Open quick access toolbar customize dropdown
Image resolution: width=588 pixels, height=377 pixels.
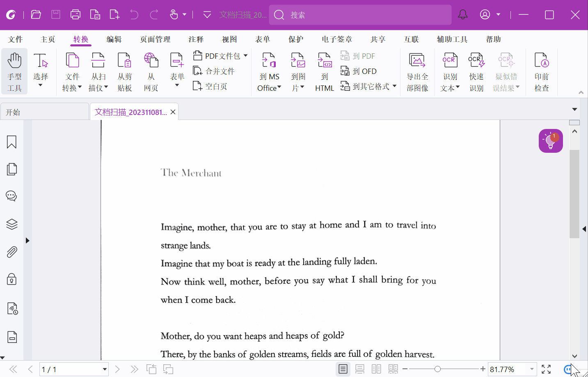click(207, 15)
